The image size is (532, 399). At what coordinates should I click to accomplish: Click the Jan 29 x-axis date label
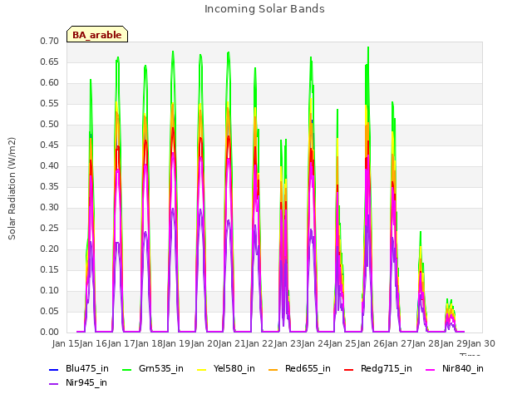[454, 343]
